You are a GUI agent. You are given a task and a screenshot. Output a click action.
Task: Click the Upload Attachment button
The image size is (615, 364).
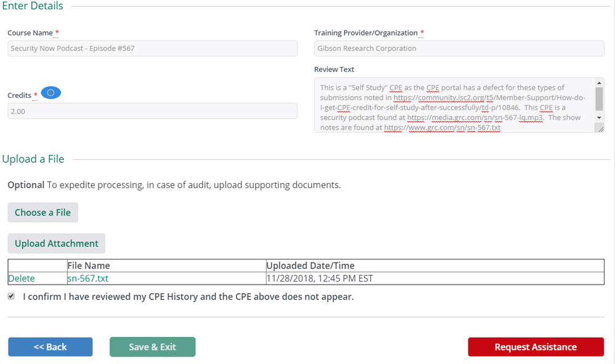coord(57,243)
